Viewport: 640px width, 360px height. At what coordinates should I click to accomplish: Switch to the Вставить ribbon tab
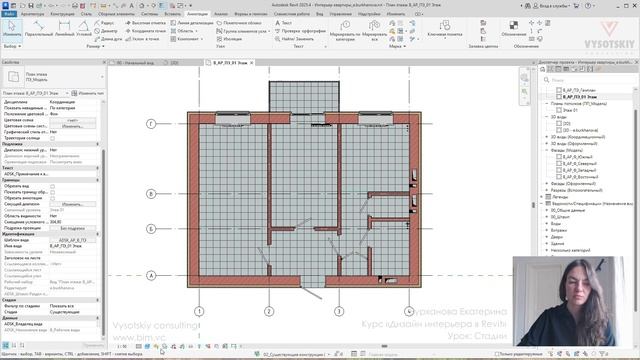pos(172,14)
